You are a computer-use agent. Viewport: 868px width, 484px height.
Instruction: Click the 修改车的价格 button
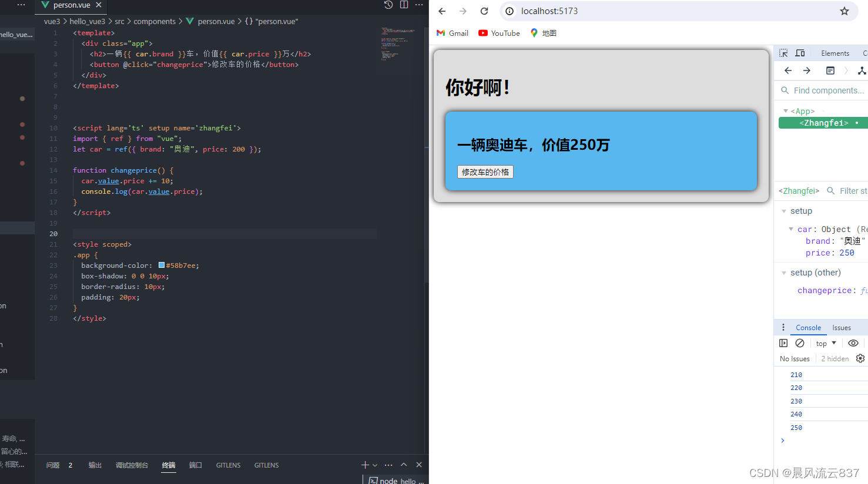pos(485,172)
